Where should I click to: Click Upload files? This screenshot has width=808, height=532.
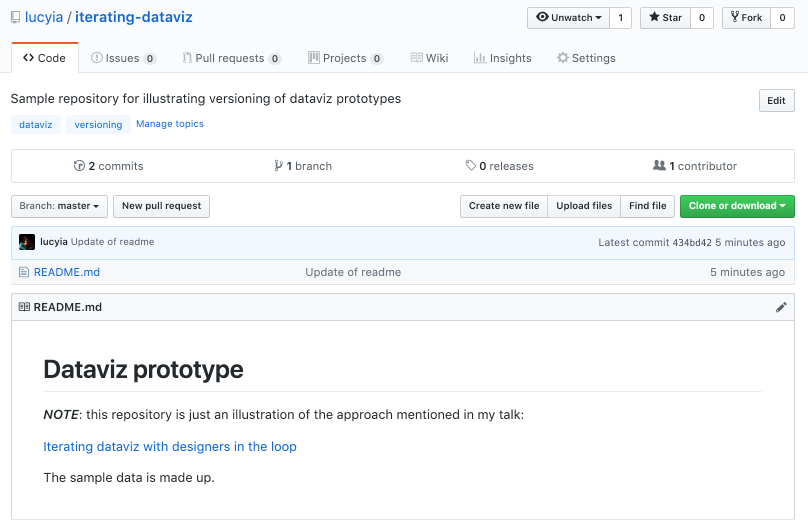coord(584,206)
